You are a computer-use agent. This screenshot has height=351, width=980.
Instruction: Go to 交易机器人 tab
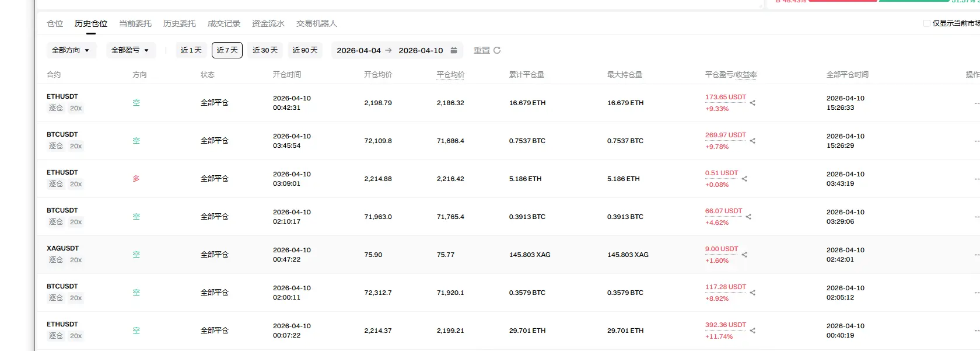317,23
